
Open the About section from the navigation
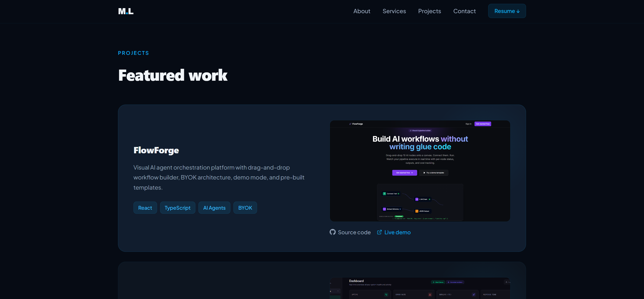pos(362,11)
